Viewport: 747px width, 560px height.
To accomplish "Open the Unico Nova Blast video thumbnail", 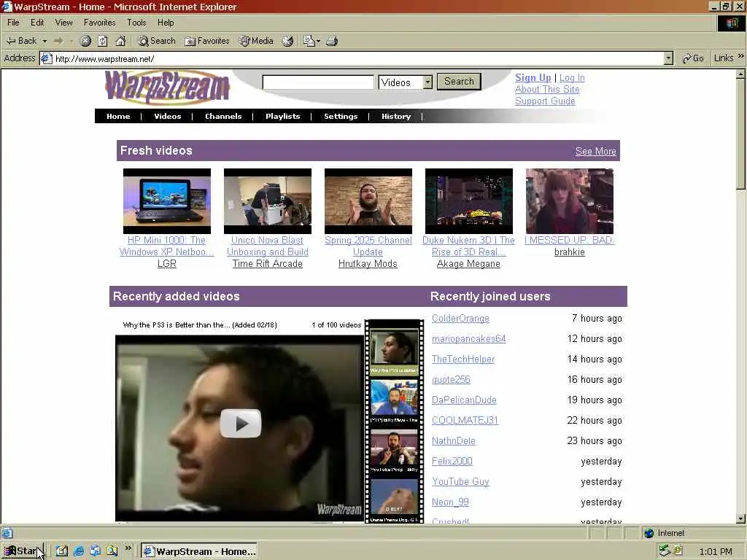I will point(267,201).
